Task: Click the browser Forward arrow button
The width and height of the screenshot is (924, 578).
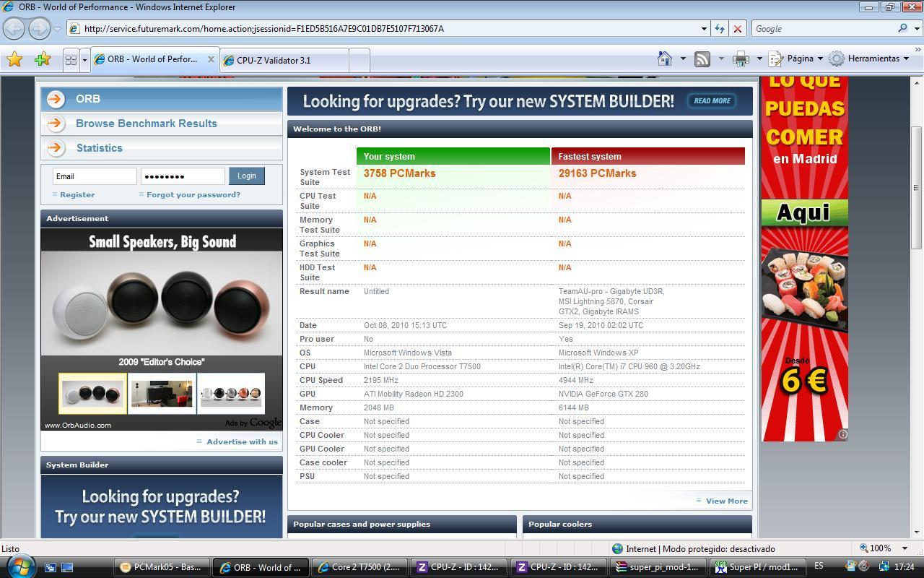Action: (x=39, y=29)
